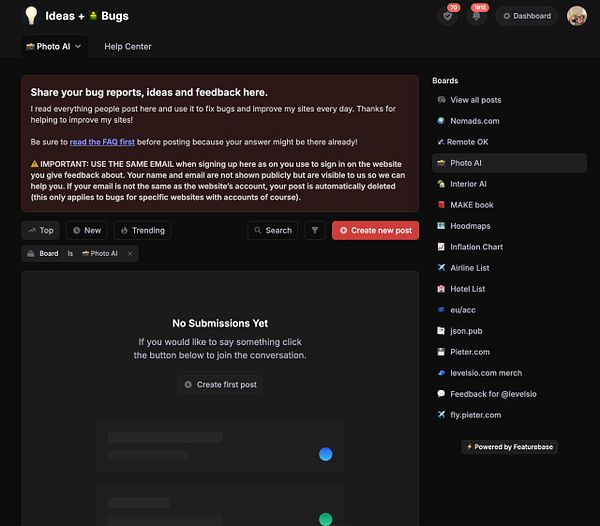Click the Airline List airplane icon
The width and height of the screenshot is (600, 526).
tap(441, 268)
